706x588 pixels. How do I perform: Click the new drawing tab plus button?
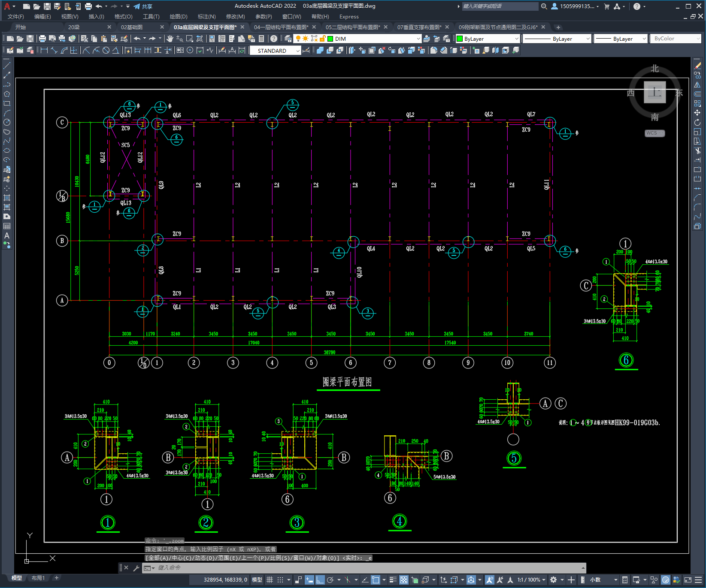558,27
